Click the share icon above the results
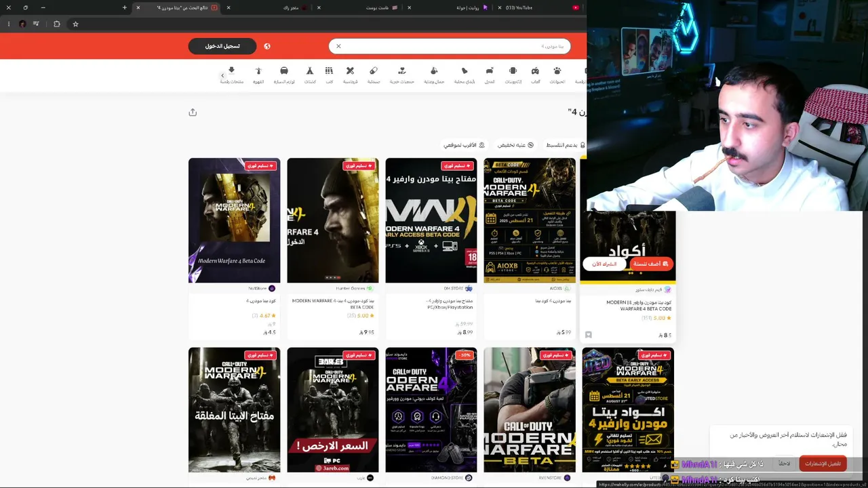The height and width of the screenshot is (488, 868). point(193,113)
